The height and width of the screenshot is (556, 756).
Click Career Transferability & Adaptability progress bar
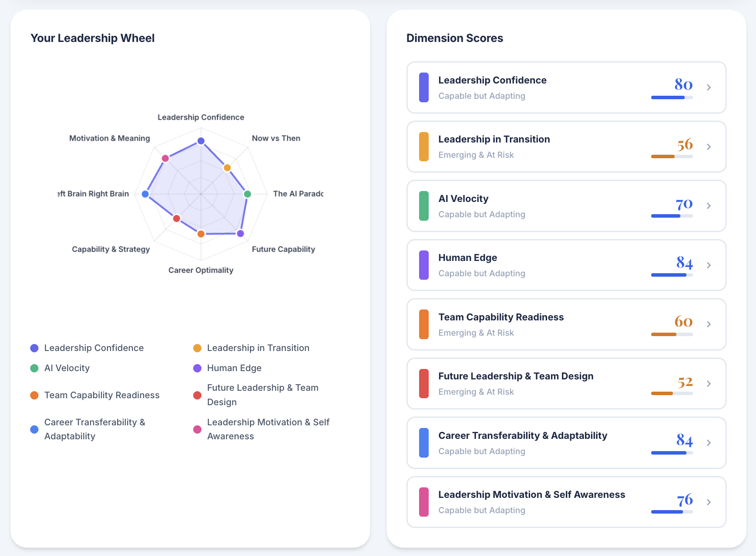(x=672, y=453)
